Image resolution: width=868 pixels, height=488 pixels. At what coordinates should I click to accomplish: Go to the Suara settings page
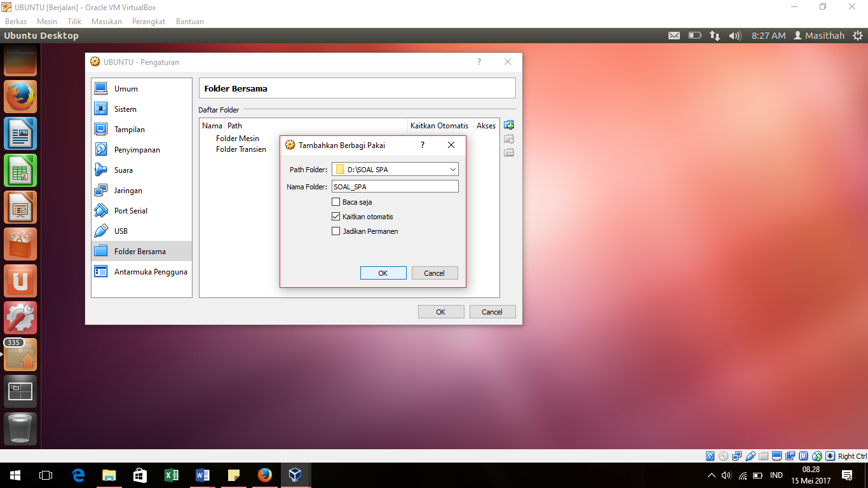pos(142,170)
